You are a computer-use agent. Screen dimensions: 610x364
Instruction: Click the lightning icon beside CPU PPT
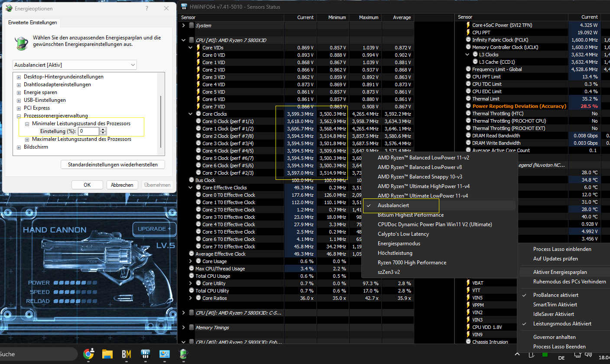coord(468,32)
